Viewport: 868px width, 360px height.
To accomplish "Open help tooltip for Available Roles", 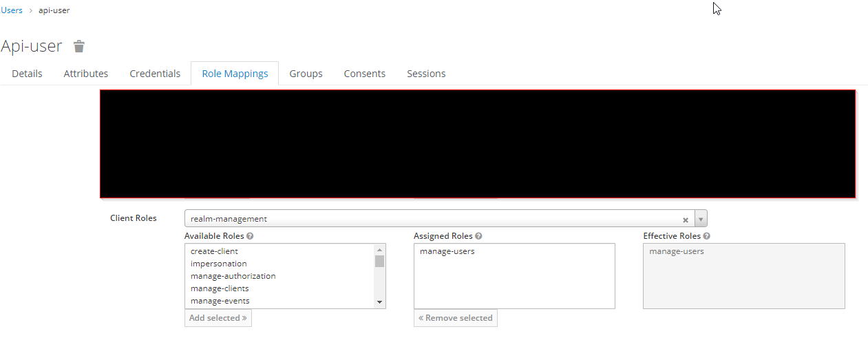I will point(250,236).
